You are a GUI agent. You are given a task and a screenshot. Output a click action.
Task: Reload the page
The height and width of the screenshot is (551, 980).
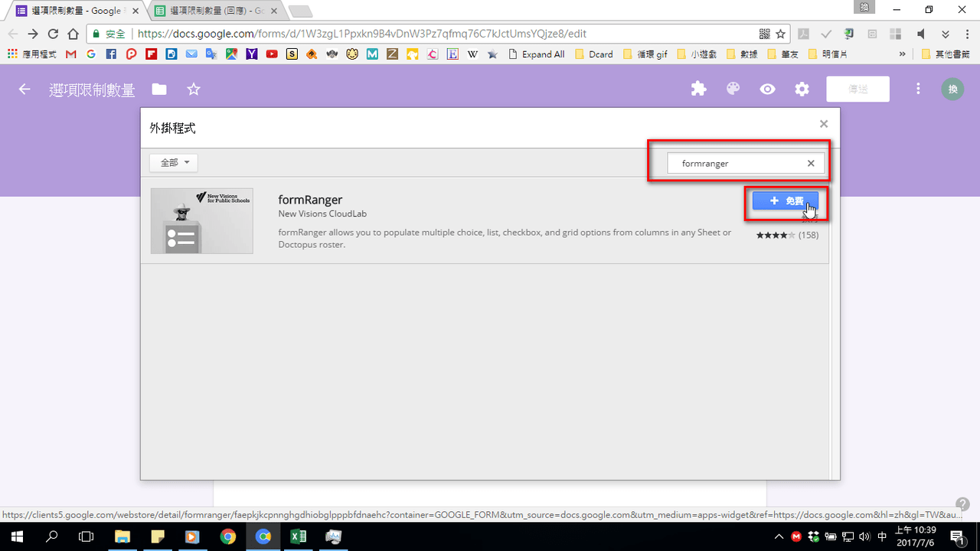coord(53,34)
